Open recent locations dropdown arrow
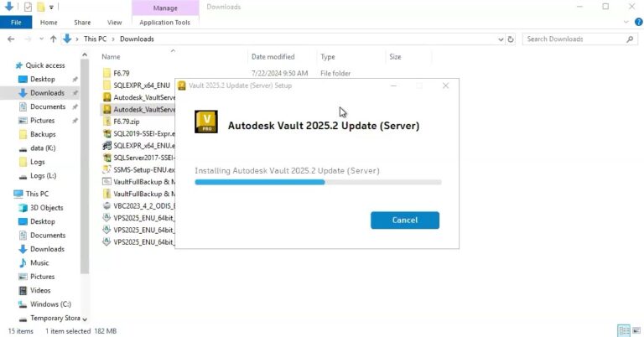Screen dimensions: 644x337 tap(41, 39)
